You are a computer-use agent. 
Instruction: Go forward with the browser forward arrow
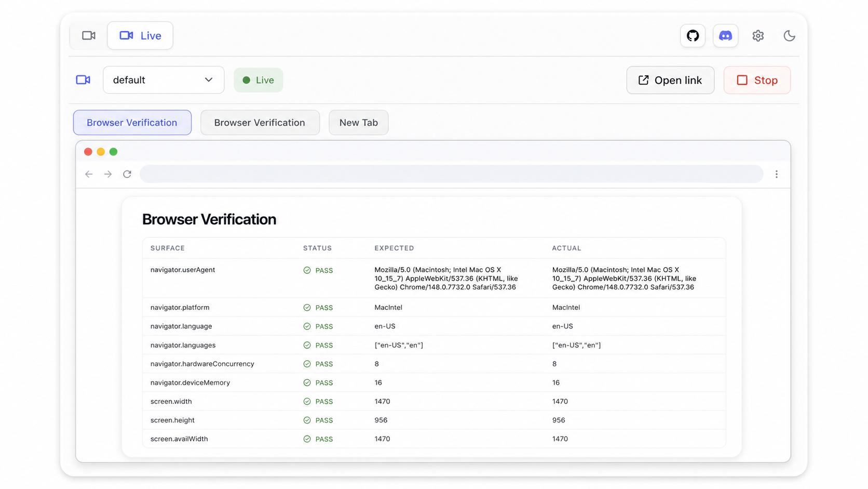click(108, 174)
